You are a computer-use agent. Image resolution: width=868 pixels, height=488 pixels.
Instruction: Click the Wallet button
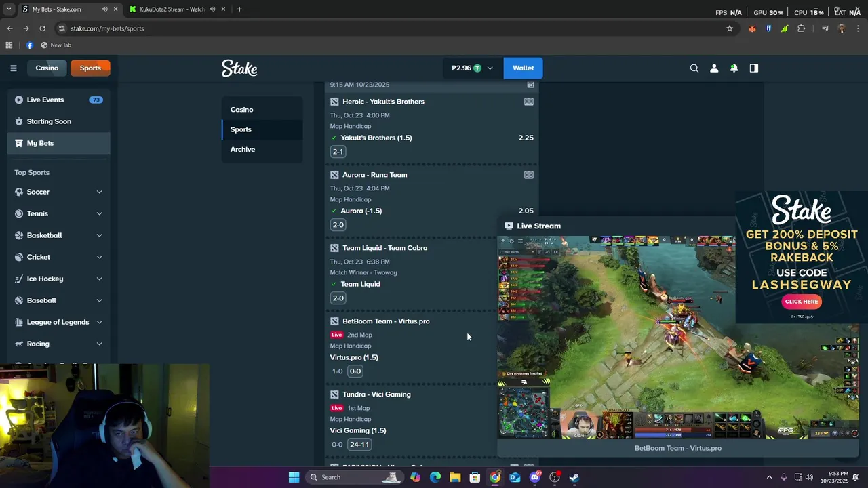point(523,68)
